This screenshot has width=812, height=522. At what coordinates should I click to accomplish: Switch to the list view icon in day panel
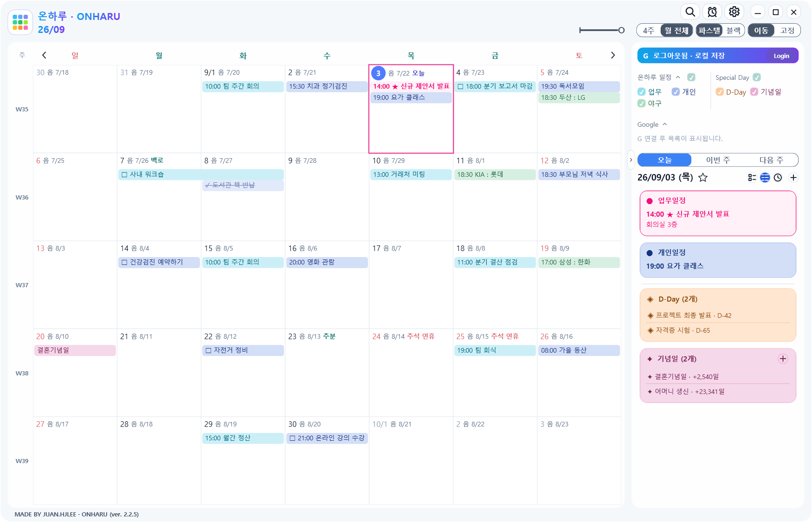click(752, 177)
